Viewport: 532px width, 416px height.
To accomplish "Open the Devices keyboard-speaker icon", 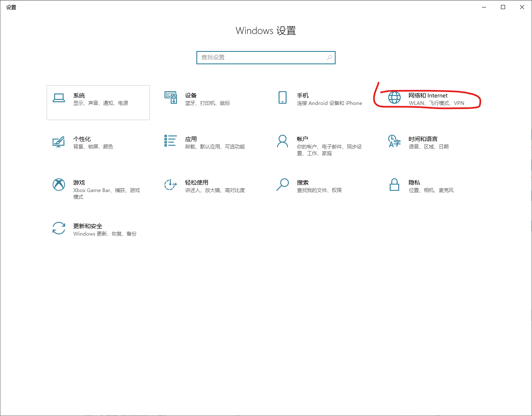I will (x=171, y=98).
